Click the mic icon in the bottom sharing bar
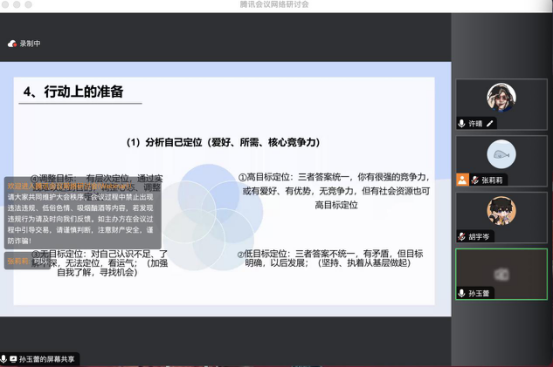Image resolution: width=553 pixels, height=367 pixels. (4, 359)
